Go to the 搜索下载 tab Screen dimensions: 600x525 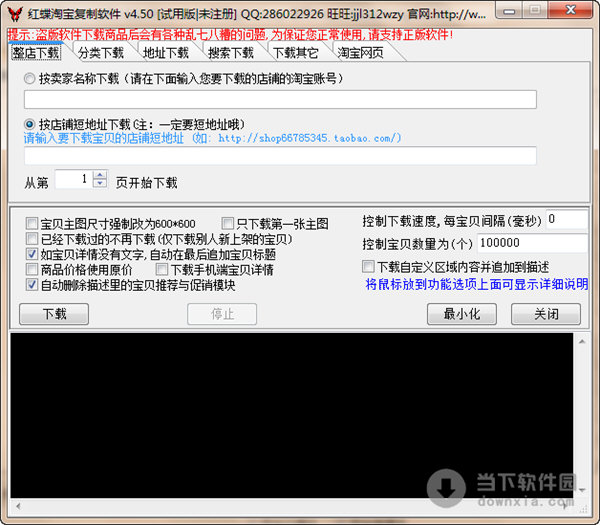point(231,52)
